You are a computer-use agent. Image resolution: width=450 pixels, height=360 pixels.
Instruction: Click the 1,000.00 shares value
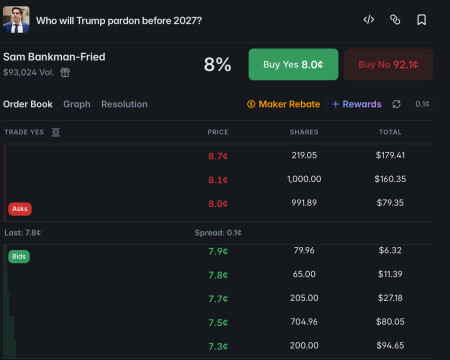(x=304, y=179)
